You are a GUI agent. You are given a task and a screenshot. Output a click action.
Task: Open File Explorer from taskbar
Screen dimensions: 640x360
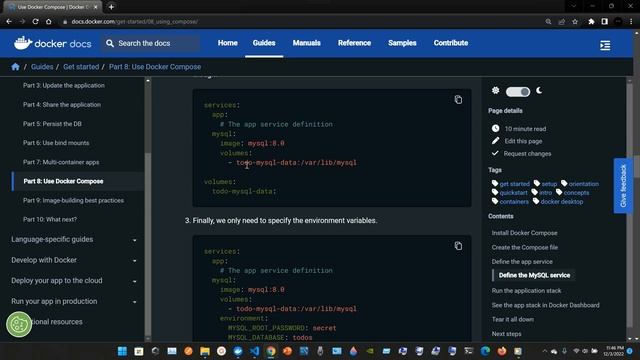pos(204,351)
